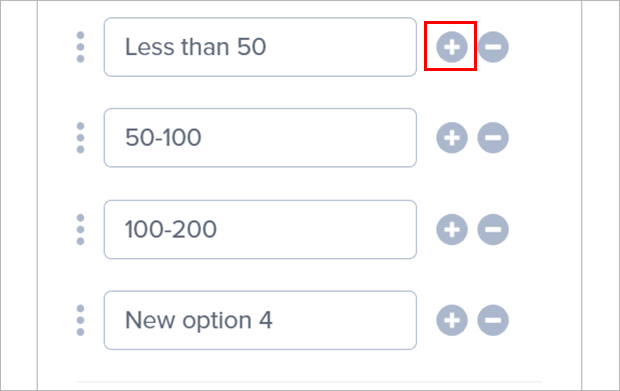Screen dimensions: 620x391
Task: Remove the 'New option 4' entry
Action: tap(493, 320)
